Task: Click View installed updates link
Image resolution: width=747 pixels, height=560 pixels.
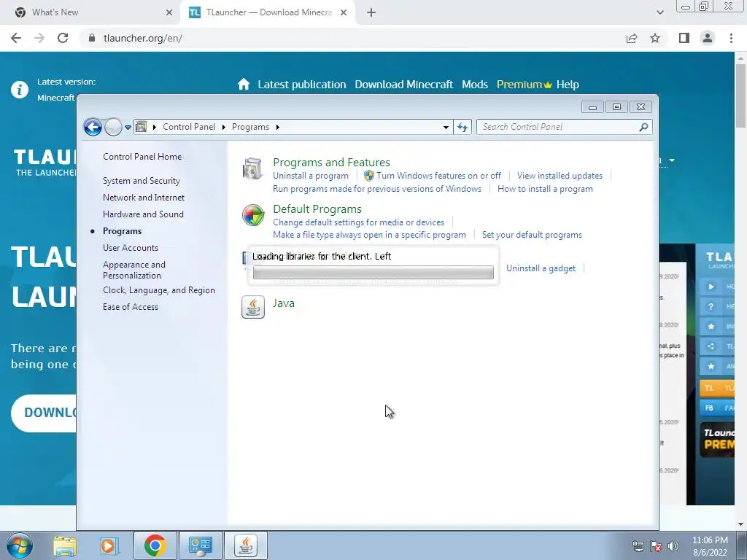Action: 560,176
